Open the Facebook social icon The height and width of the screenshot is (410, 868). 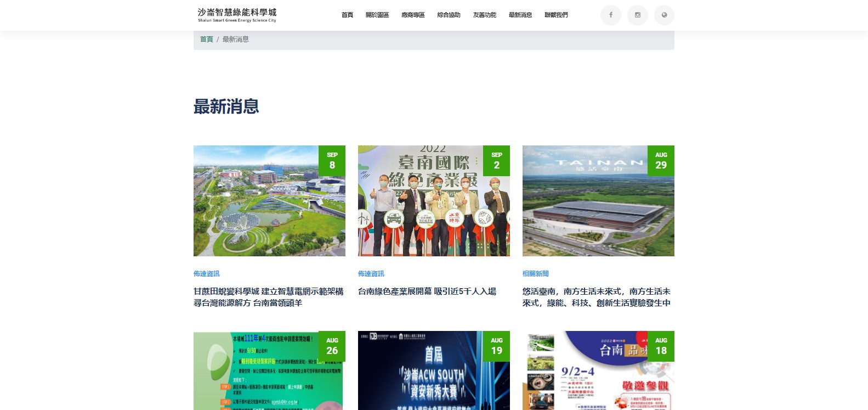click(610, 15)
